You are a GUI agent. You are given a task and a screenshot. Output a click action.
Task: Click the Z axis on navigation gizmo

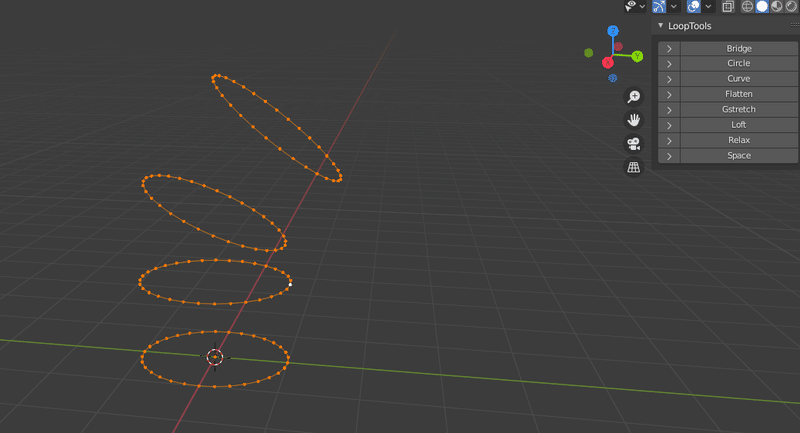(613, 31)
